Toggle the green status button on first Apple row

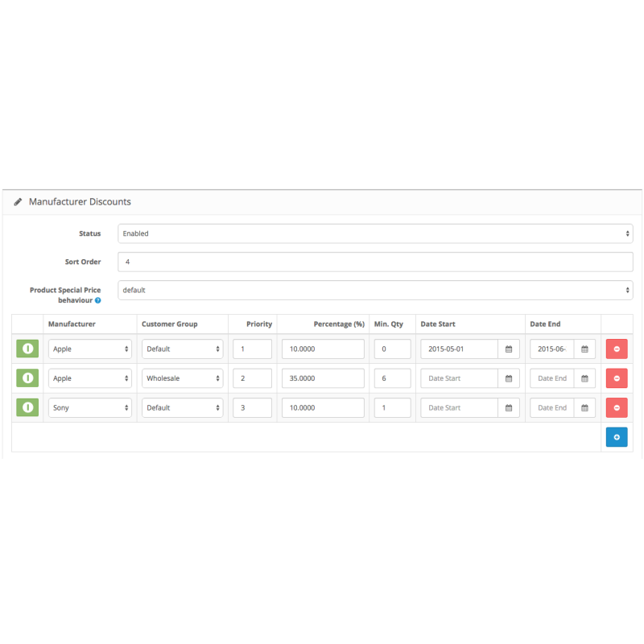tap(27, 349)
